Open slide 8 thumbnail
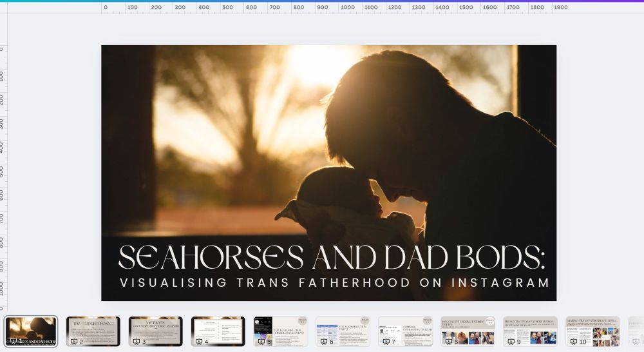Viewport: 644px width, 352px height. pos(468,331)
